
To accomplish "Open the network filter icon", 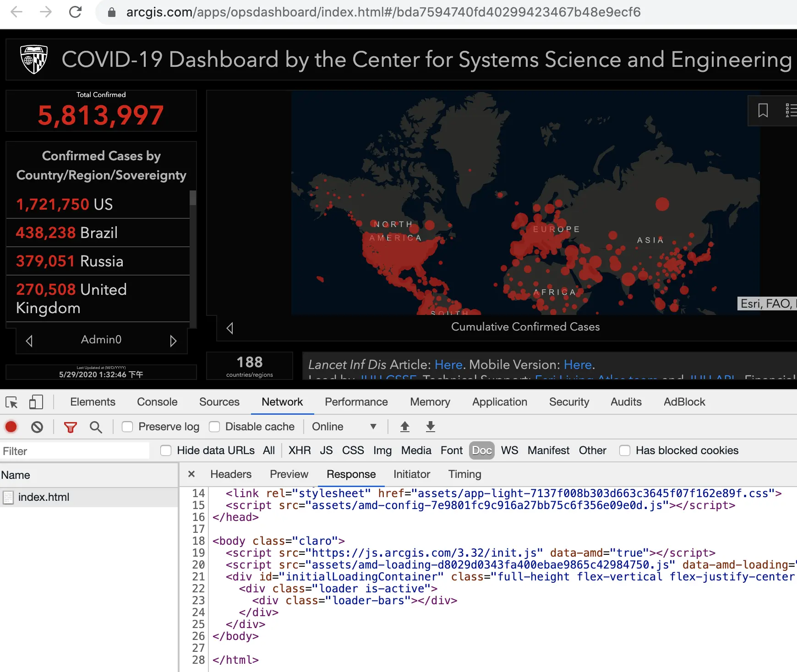I will (70, 427).
